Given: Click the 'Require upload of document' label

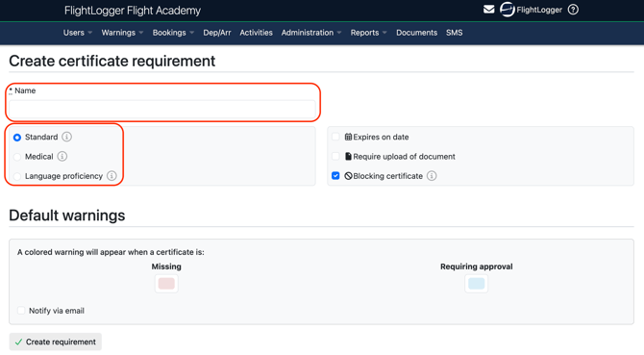Looking at the screenshot, I should pyautogui.click(x=404, y=157).
